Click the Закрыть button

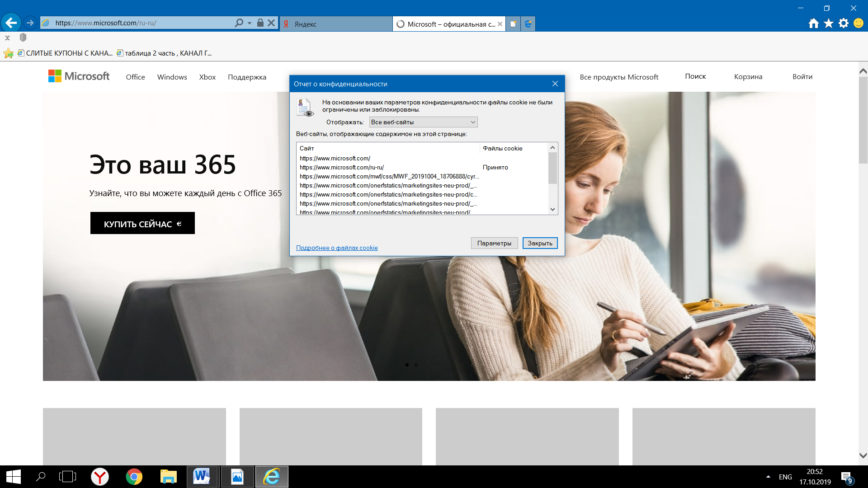(540, 243)
